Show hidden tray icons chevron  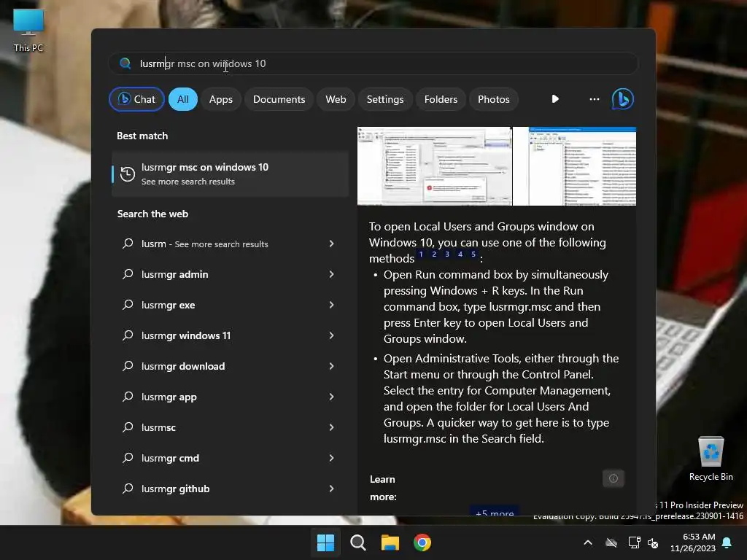(588, 542)
